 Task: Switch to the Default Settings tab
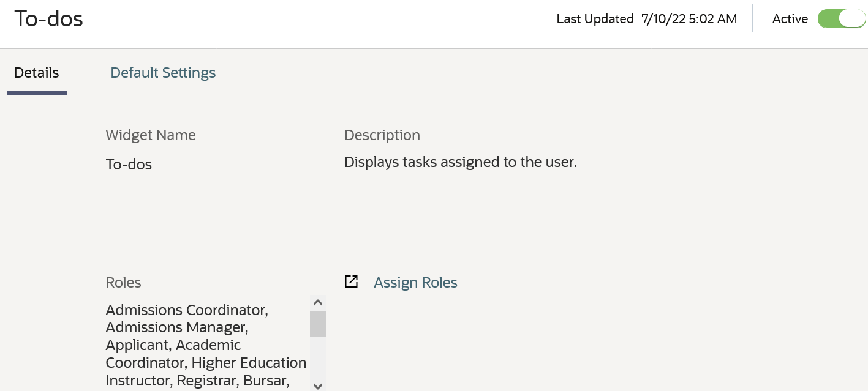point(163,73)
